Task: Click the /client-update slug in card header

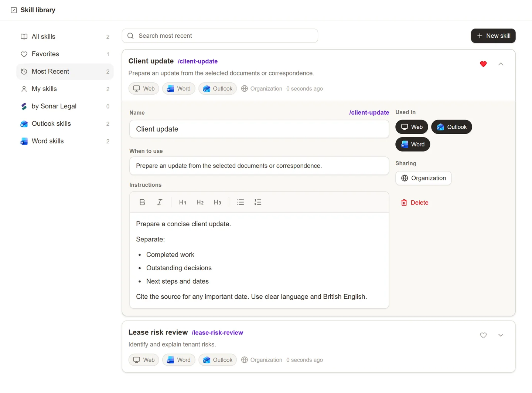Action: (x=198, y=61)
